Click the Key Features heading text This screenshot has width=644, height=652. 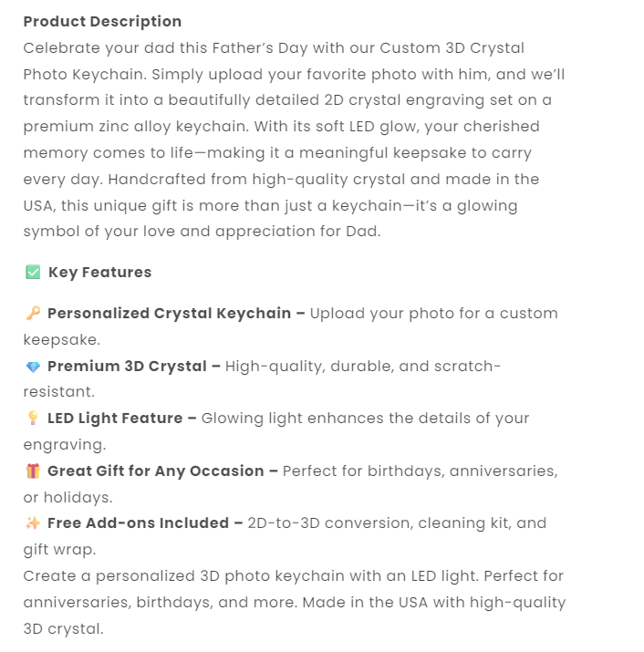(x=99, y=272)
